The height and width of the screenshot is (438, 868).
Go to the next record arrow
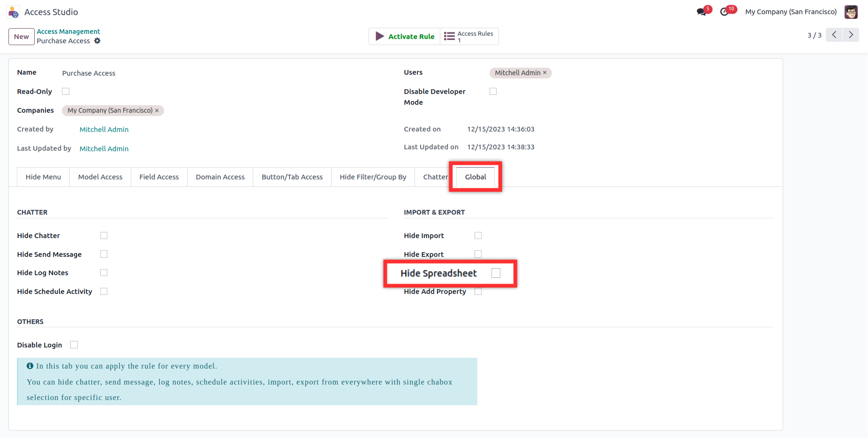[851, 35]
